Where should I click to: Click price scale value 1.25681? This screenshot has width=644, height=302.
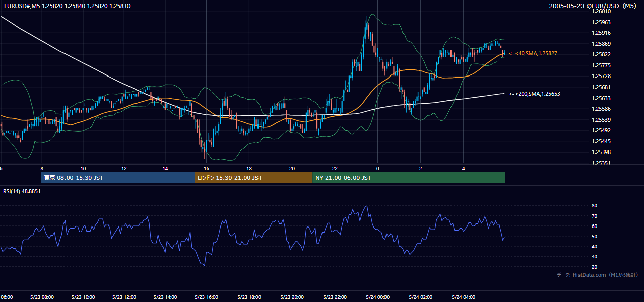pos(601,87)
